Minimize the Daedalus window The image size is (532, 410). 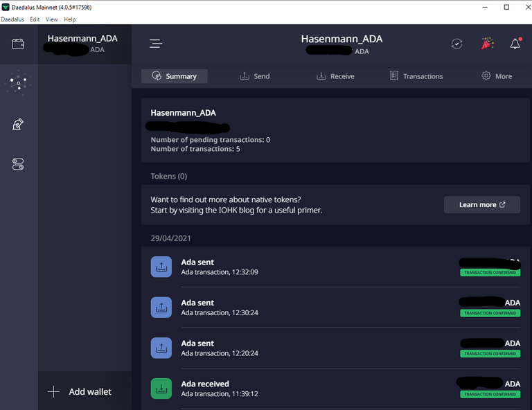[x=485, y=7]
